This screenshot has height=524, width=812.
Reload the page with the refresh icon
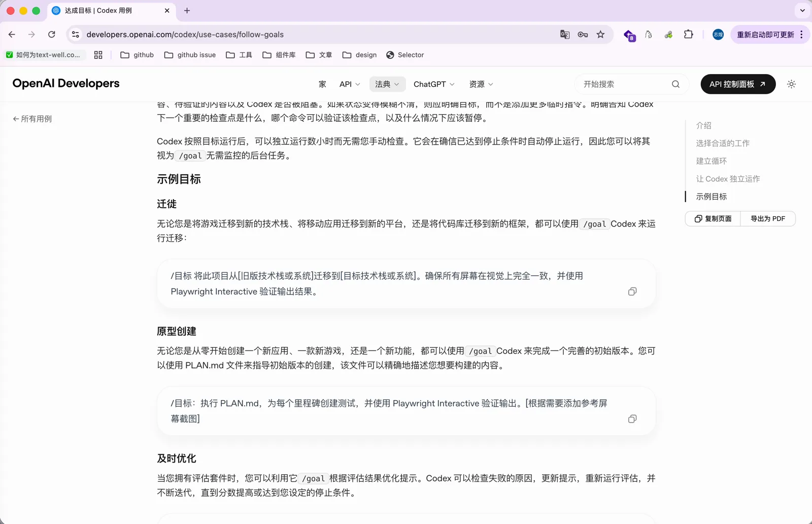coord(51,35)
